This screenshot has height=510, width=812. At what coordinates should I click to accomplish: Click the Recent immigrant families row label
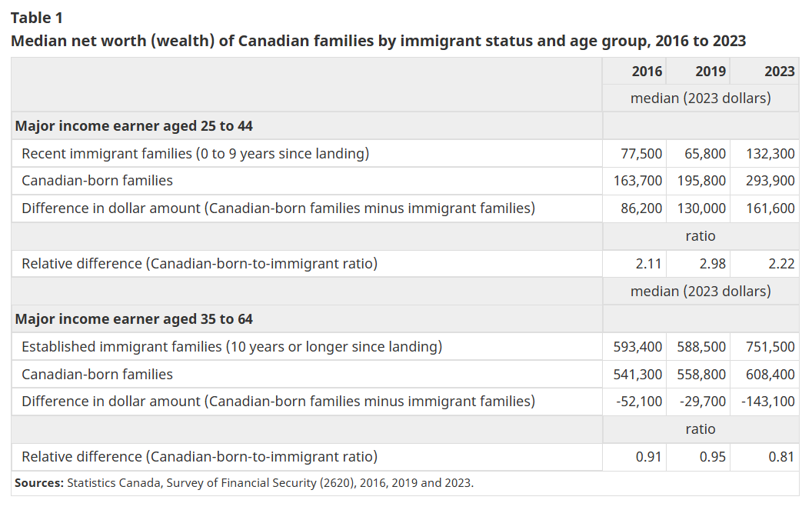tap(195, 154)
